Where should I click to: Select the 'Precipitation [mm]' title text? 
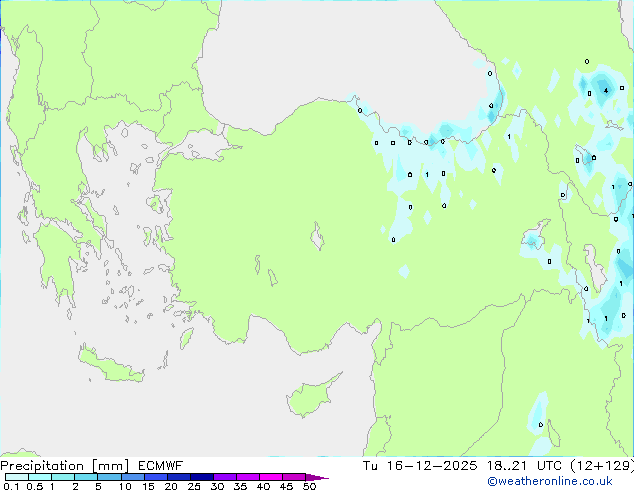(65, 466)
